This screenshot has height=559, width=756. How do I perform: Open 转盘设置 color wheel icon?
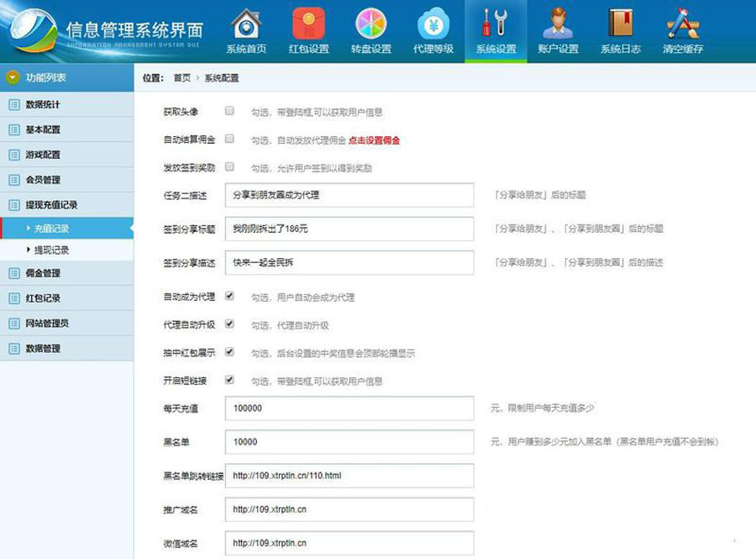(x=370, y=24)
